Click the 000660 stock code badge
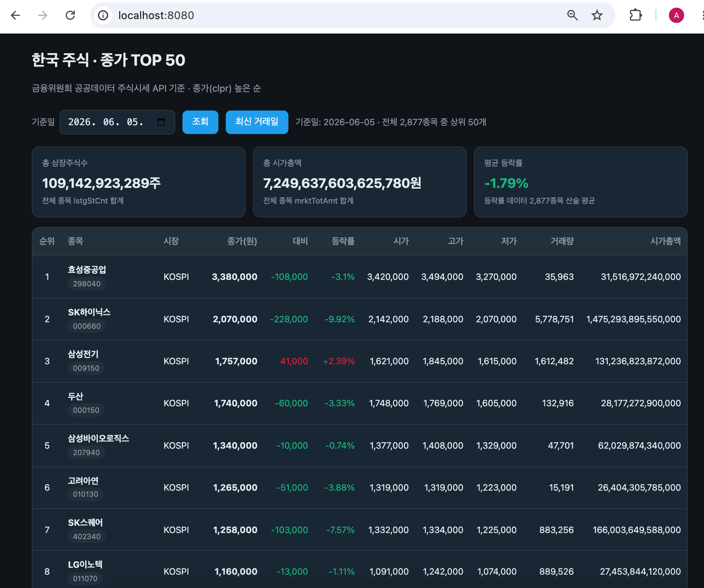 coord(87,326)
